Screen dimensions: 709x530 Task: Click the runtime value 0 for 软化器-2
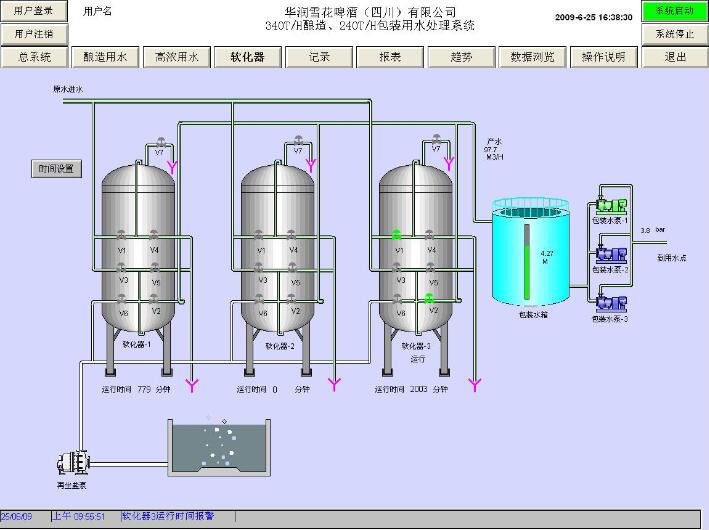click(x=275, y=389)
